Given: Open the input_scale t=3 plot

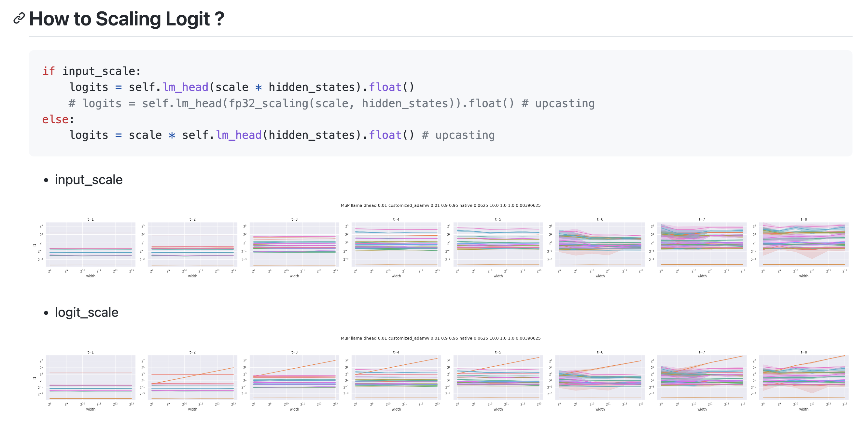Looking at the screenshot, I should pyautogui.click(x=294, y=244).
